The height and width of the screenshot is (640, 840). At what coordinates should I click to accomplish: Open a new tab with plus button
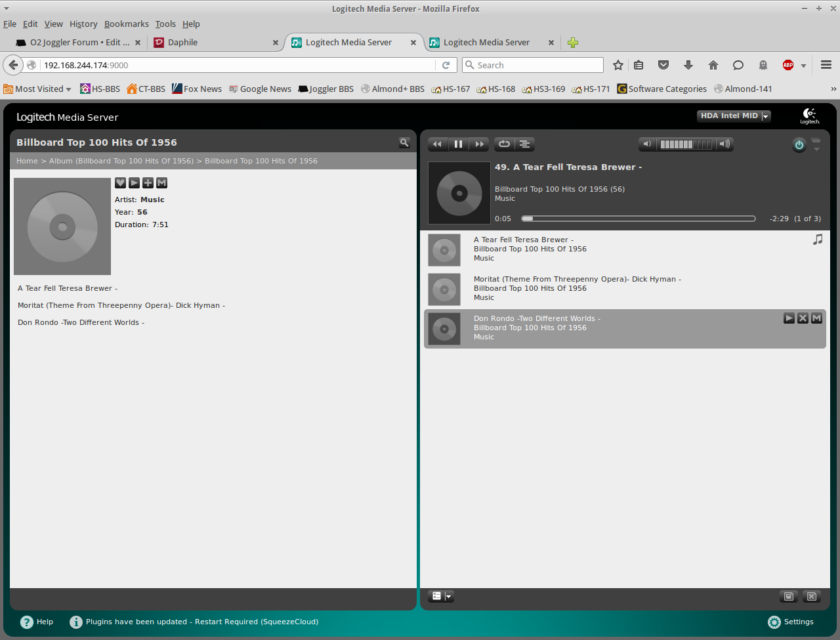pyautogui.click(x=573, y=43)
